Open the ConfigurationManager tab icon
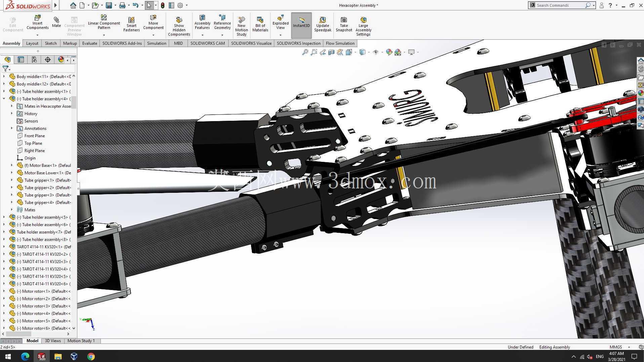This screenshot has height=362, width=644. coord(34,60)
